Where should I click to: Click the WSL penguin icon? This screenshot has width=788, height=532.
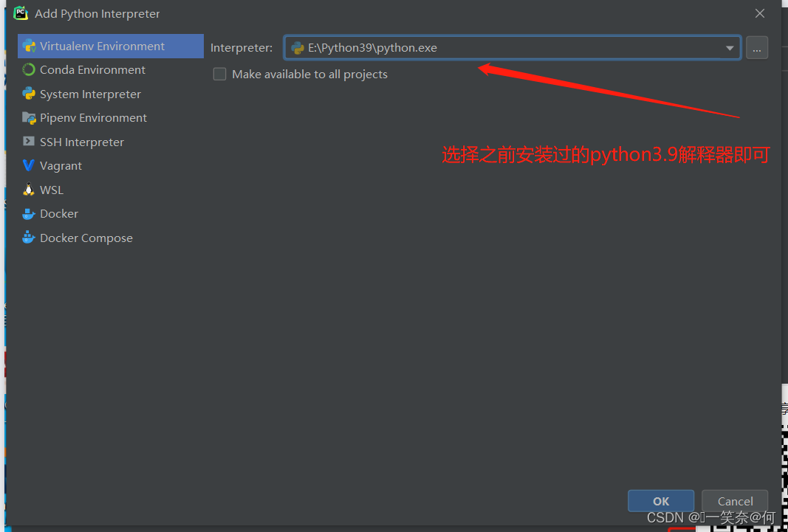click(x=29, y=190)
